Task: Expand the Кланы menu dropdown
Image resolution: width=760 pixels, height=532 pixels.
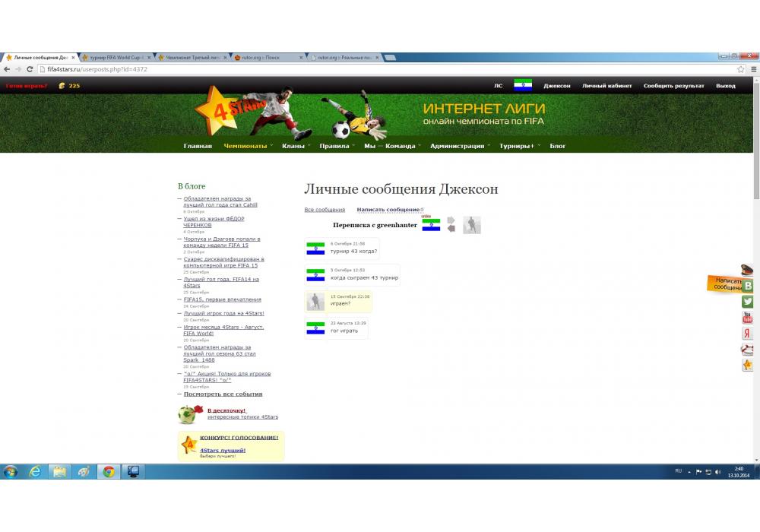Action: click(296, 146)
